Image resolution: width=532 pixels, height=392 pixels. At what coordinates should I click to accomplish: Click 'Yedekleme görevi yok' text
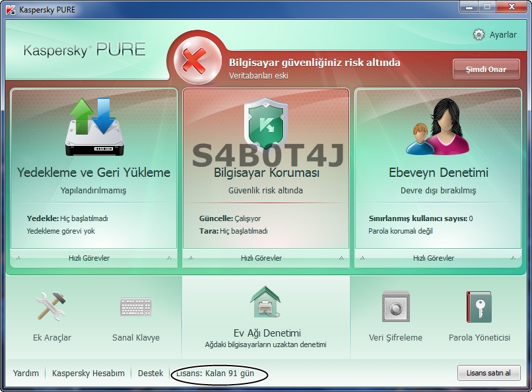(x=61, y=231)
